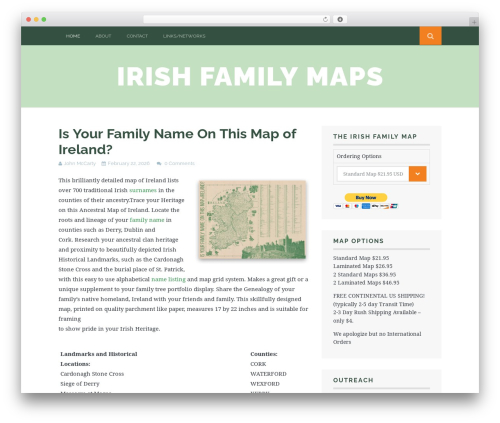Open the 0 Comments link
Image resolution: width=500 pixels, height=423 pixels.
click(x=179, y=163)
